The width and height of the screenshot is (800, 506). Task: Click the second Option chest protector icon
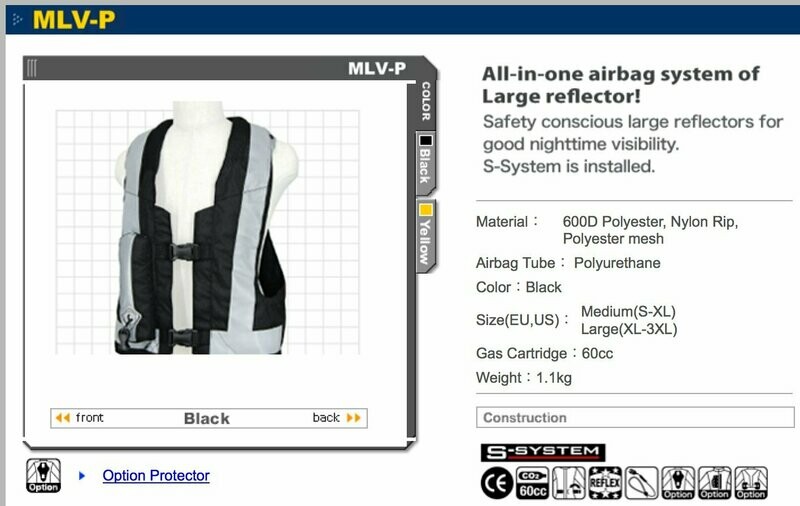click(x=714, y=483)
